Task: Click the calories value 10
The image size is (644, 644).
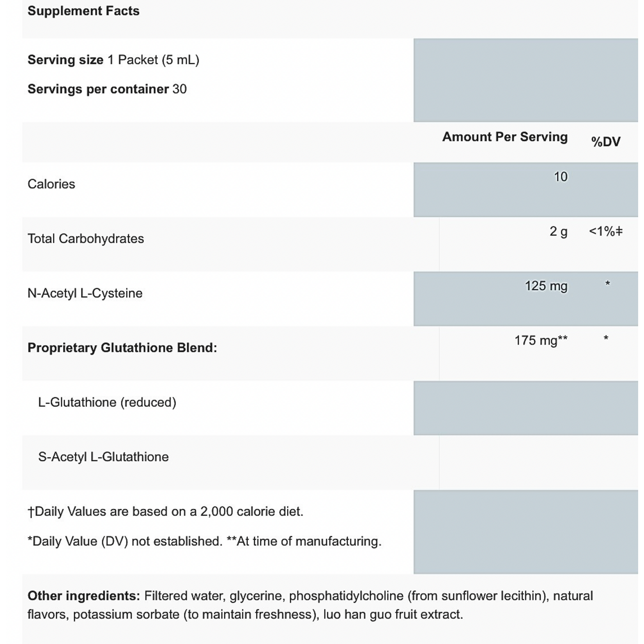Action: coord(561,177)
